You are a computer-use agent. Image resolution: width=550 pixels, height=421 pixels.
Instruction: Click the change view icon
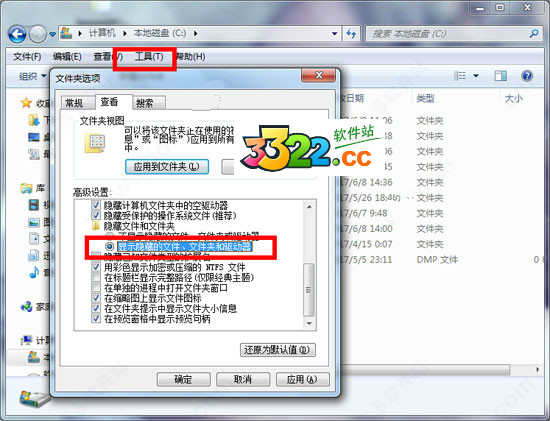[460, 76]
